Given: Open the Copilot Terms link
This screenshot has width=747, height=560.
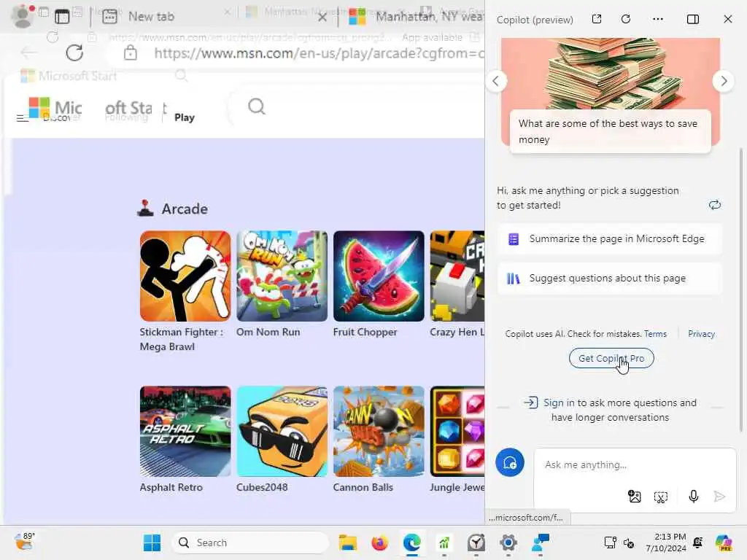Looking at the screenshot, I should pos(655,334).
